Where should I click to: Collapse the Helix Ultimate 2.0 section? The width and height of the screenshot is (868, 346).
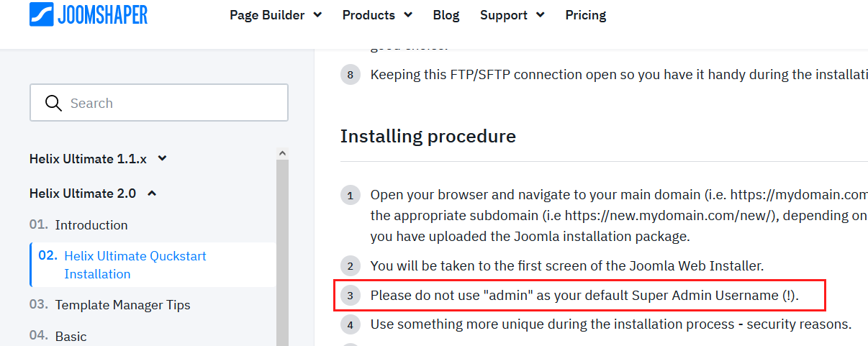point(93,193)
